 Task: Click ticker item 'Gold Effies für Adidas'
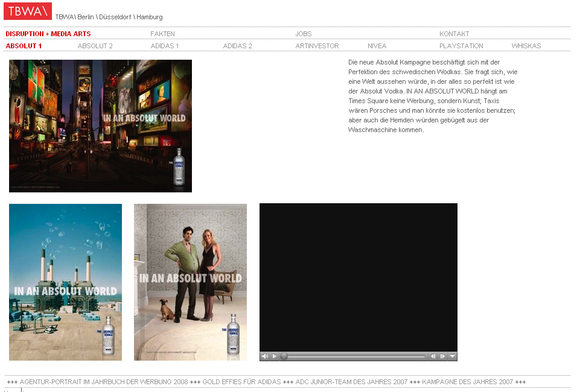click(241, 382)
